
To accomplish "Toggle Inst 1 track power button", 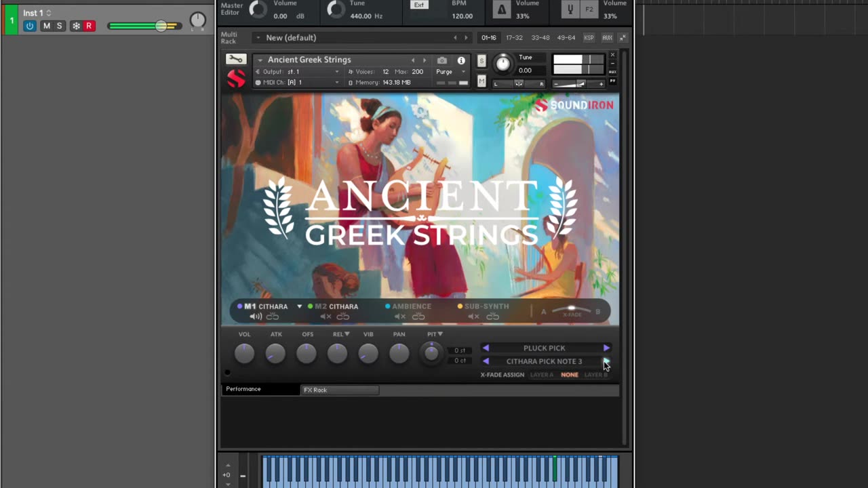I will click(x=30, y=26).
